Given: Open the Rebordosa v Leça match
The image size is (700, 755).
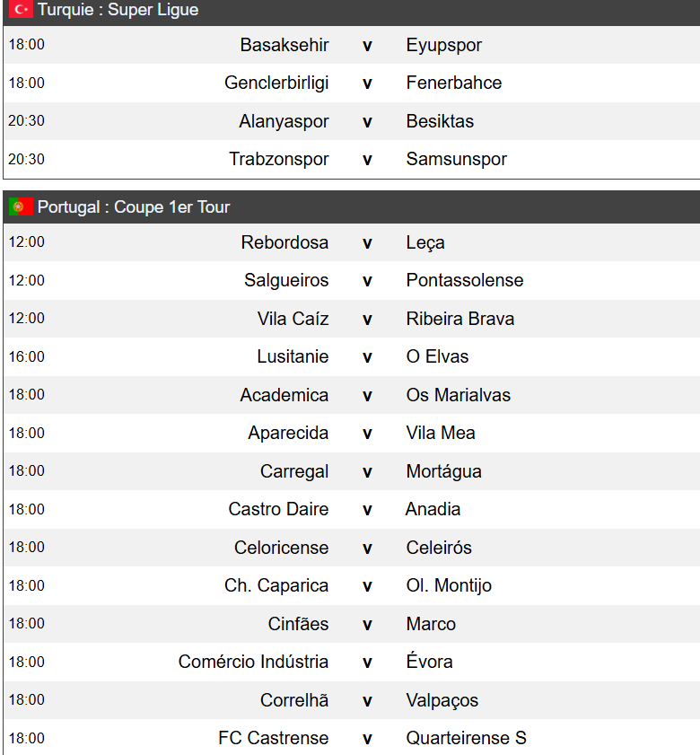Looking at the screenshot, I should (366, 243).
